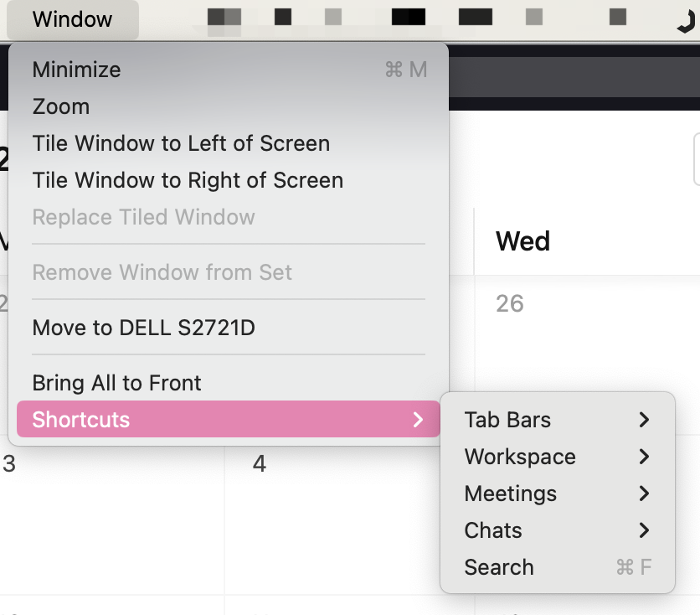Screen dimensions: 700x615
Task: Move window to DELL S2721D display
Action: [143, 328]
